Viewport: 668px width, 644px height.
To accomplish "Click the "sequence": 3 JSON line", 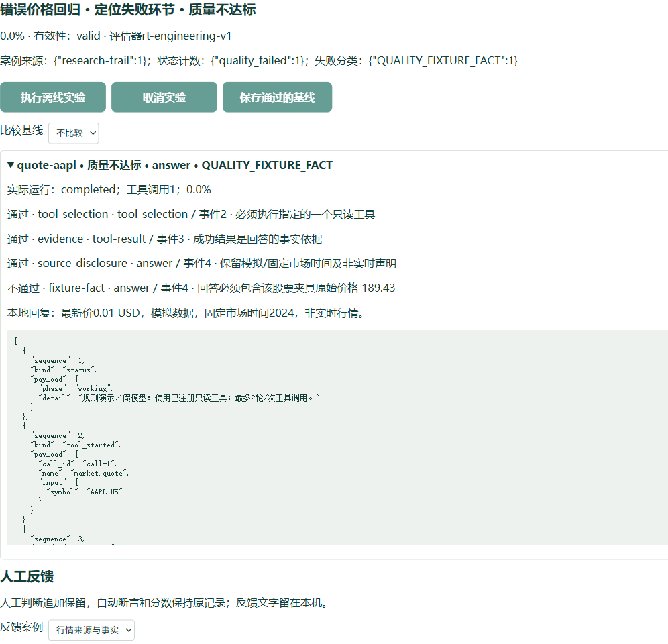I will [58, 539].
